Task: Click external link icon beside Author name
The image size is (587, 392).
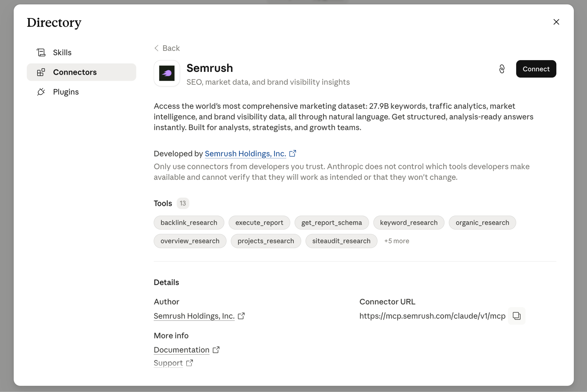Action: coord(241,316)
